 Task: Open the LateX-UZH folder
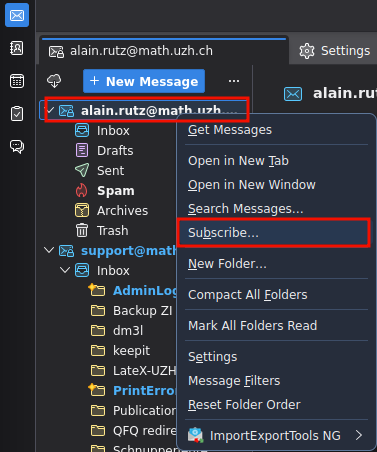[x=144, y=371]
